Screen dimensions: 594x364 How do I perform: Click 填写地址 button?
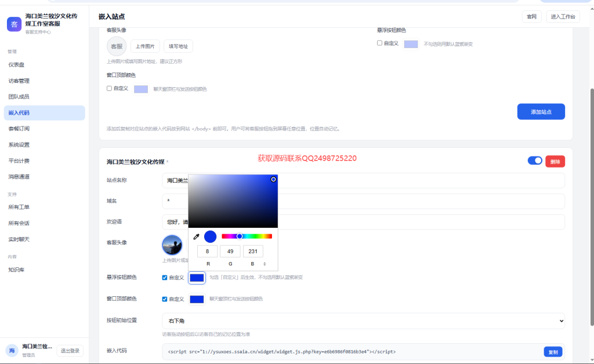(179, 46)
